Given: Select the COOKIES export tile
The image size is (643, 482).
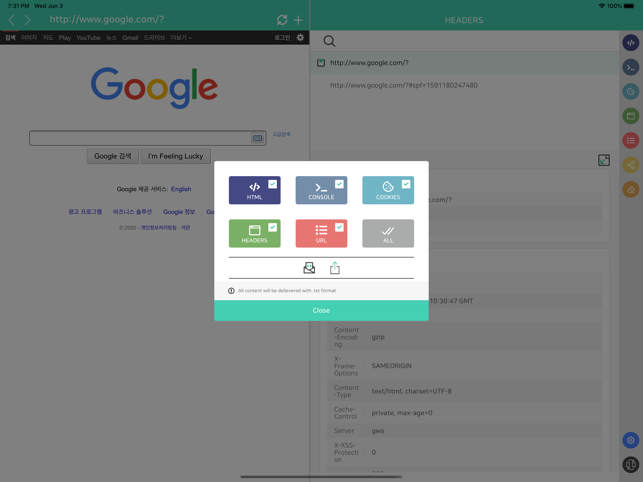Looking at the screenshot, I should point(388,190).
